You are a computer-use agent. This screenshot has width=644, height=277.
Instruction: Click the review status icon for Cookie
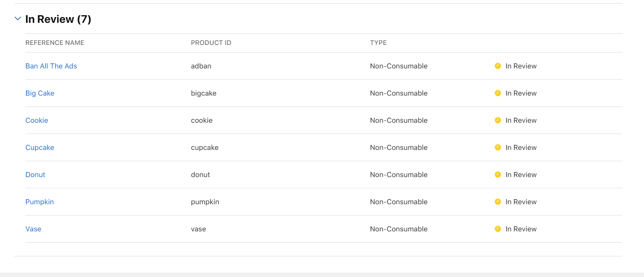pos(498,120)
